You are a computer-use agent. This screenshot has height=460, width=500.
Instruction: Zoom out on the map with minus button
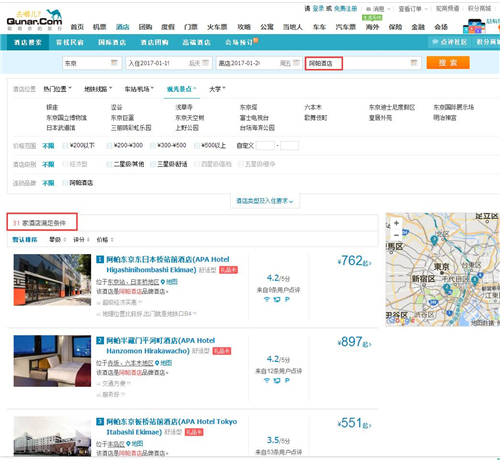tap(396, 235)
